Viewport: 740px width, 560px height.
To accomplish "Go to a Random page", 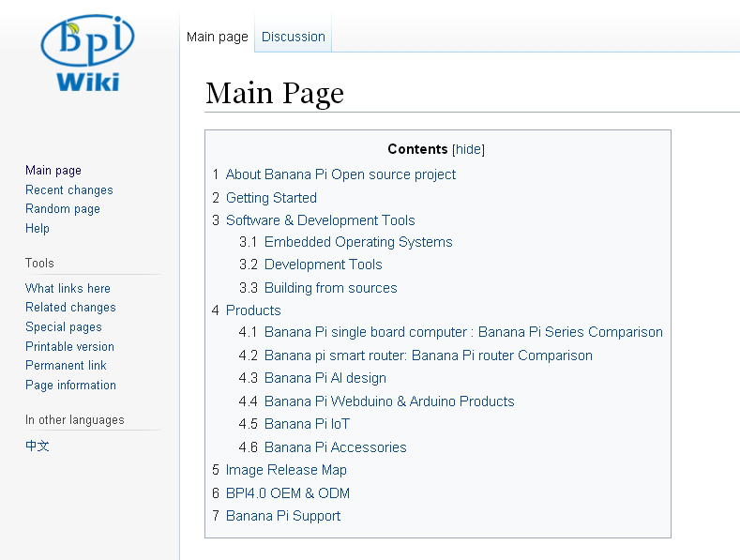I will click(x=62, y=209).
